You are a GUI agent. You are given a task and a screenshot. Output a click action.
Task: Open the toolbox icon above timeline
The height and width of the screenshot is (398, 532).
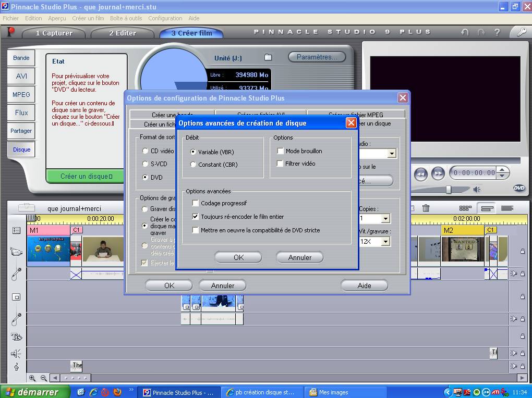27,207
